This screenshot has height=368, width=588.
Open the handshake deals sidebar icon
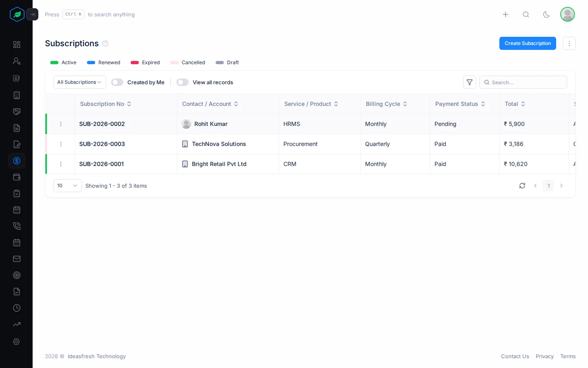(x=17, y=112)
